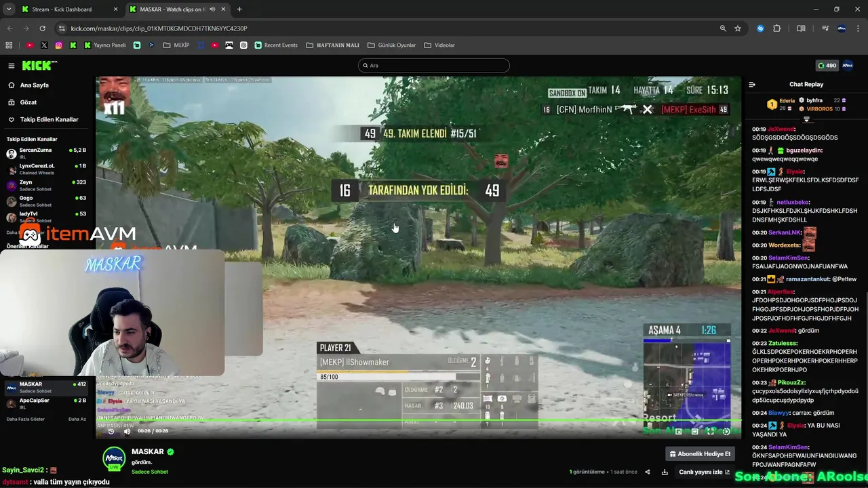Open Ana Sayfa in the sidebar
This screenshot has height=488, width=868.
click(x=34, y=85)
